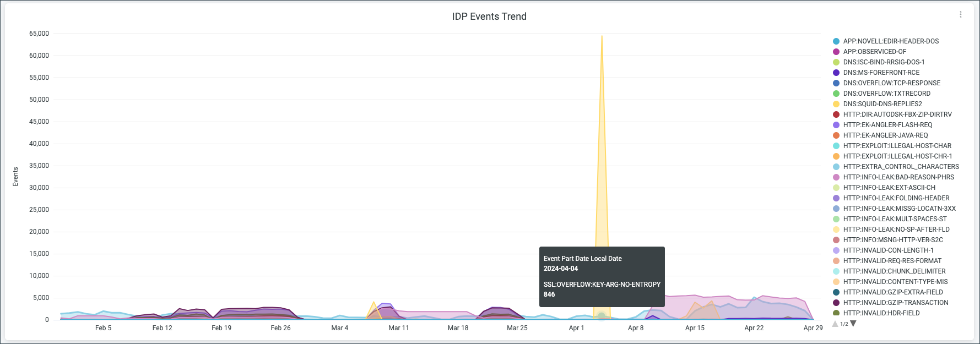Select HTTP:DIR:AUTODSK-FBX-ZIP-DIRTRV legend label
Screen dimensions: 980x344
(x=897, y=114)
